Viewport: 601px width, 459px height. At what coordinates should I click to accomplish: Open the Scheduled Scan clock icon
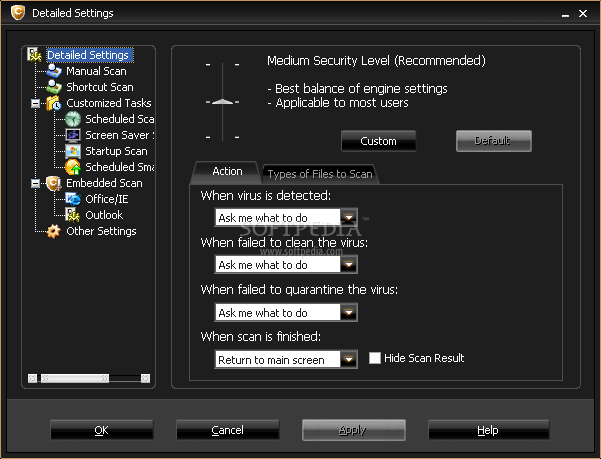click(73, 119)
